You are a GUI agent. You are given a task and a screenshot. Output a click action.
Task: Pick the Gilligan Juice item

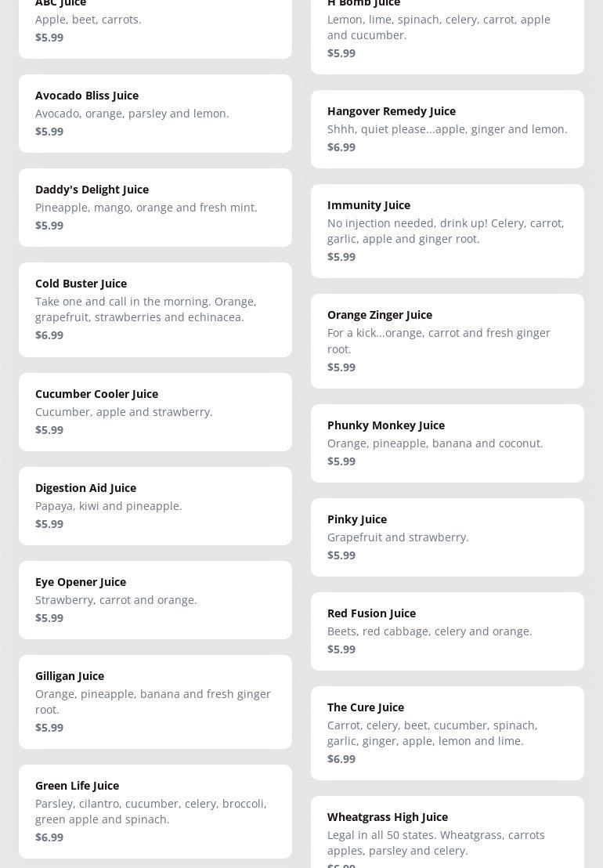[155, 702]
